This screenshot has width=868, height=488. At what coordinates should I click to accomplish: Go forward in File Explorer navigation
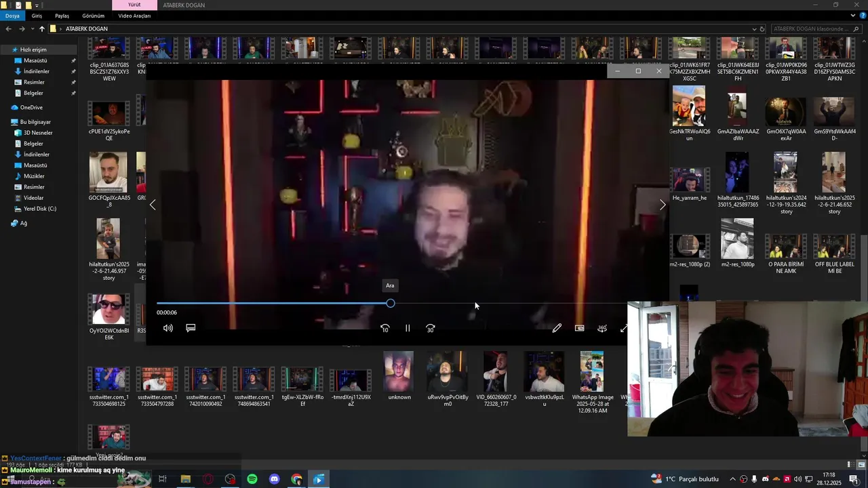(22, 29)
